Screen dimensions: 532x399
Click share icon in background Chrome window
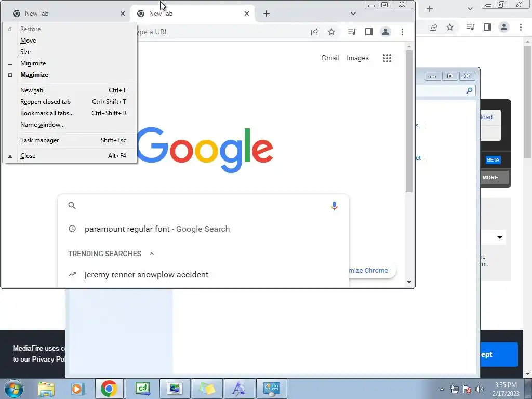(x=433, y=27)
